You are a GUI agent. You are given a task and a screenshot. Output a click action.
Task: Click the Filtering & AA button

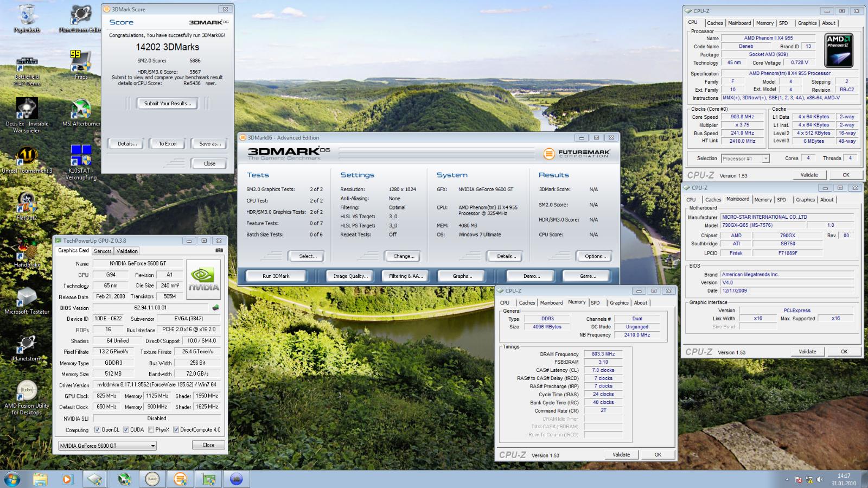click(x=406, y=276)
